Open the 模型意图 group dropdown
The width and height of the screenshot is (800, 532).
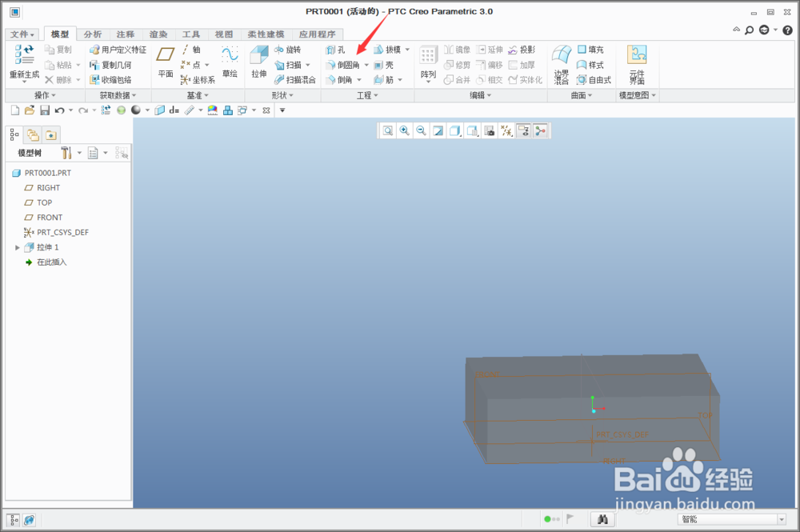pyautogui.click(x=638, y=95)
